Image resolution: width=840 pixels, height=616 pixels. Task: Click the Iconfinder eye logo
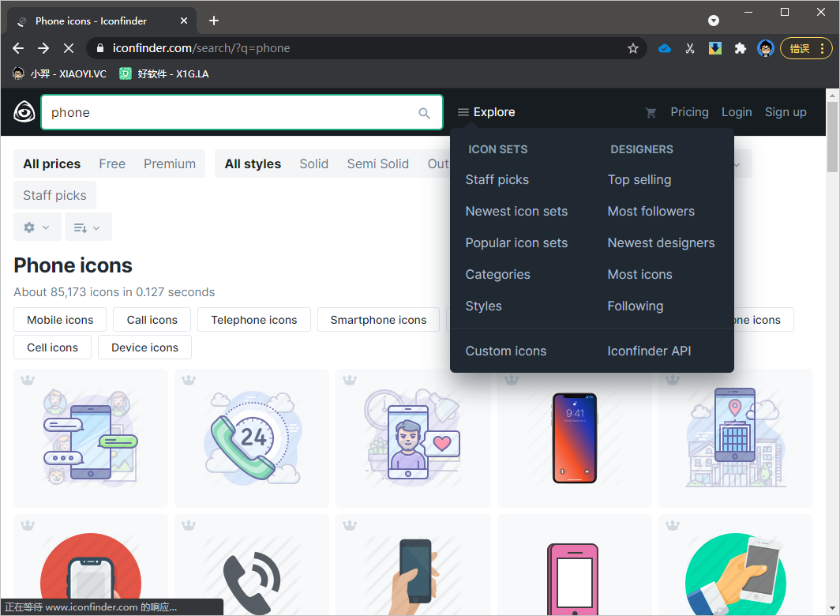click(24, 112)
